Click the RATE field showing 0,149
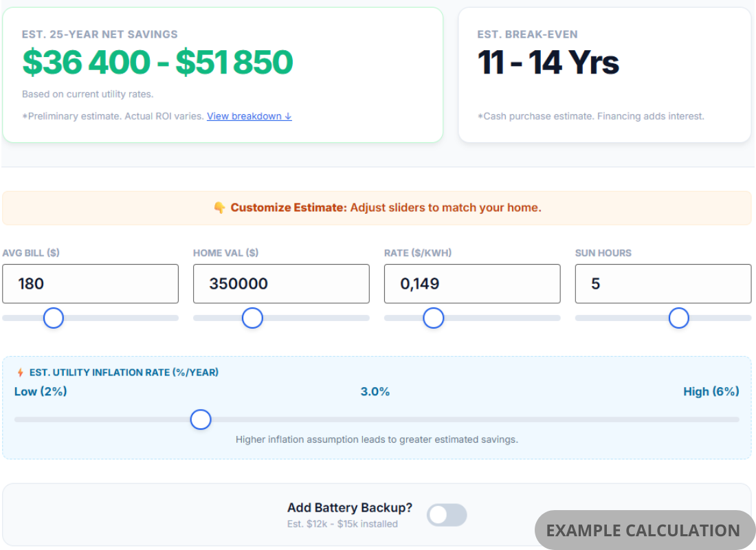The image size is (756, 550). coord(471,283)
